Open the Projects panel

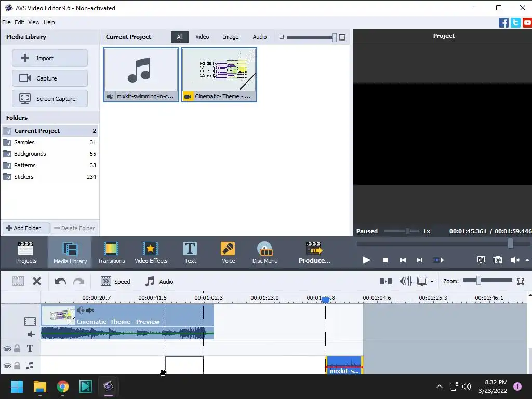tap(26, 252)
